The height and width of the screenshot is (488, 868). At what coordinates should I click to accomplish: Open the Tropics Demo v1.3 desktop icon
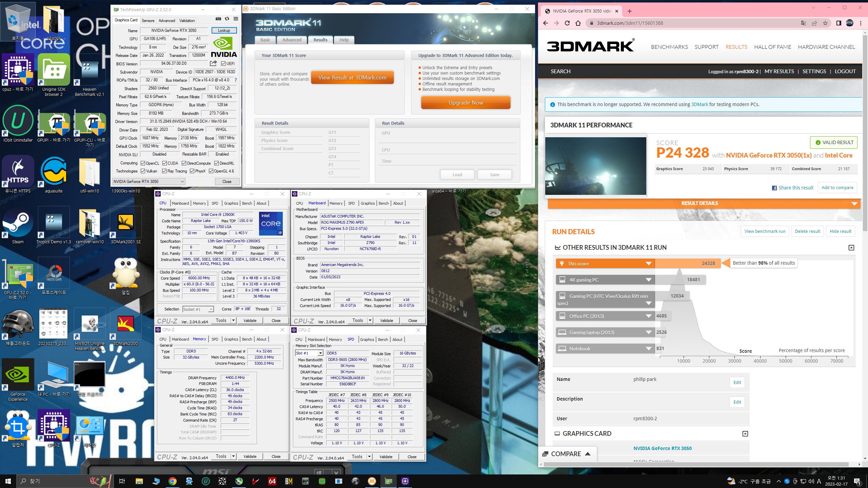(x=54, y=226)
